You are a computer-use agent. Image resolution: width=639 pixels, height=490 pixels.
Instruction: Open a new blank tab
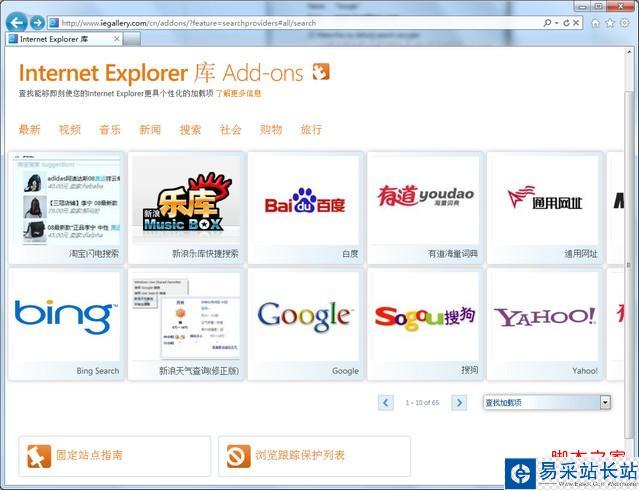click(132, 39)
